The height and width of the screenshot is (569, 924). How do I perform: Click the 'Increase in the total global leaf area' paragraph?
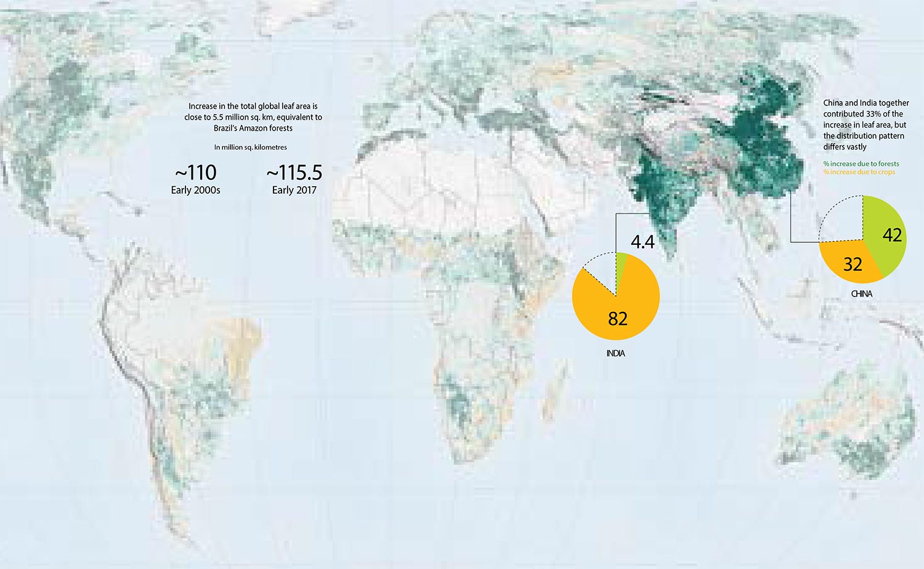click(x=253, y=117)
